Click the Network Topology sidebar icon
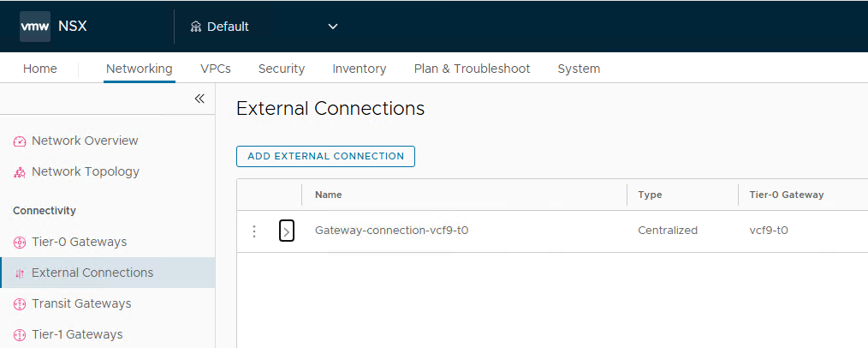Viewport: 868px width, 348px height. click(x=20, y=172)
